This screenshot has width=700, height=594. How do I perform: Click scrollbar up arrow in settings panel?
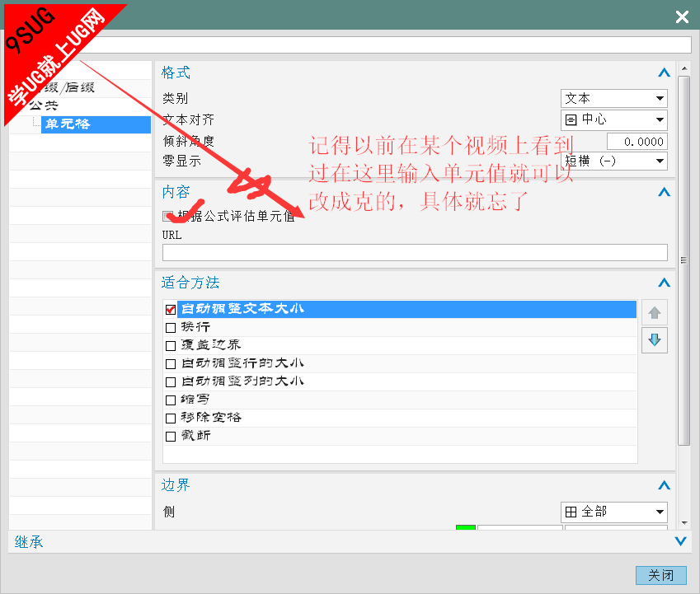(x=684, y=68)
